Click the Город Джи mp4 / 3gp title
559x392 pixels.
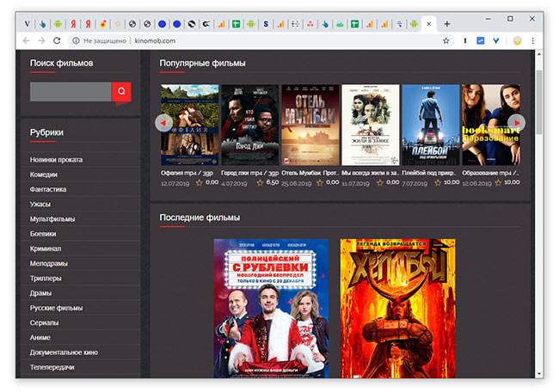[x=250, y=173]
